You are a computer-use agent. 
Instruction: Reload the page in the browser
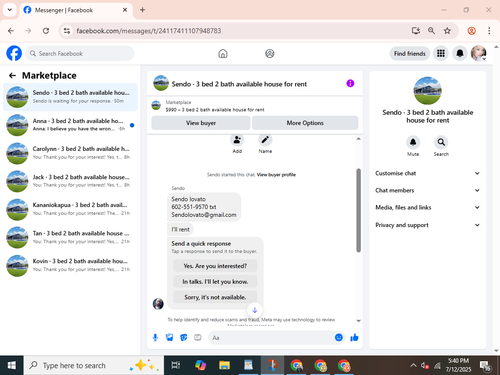point(46,31)
